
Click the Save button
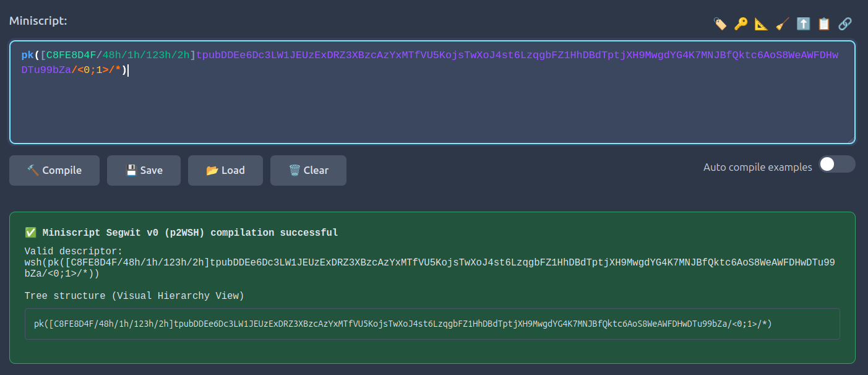144,170
